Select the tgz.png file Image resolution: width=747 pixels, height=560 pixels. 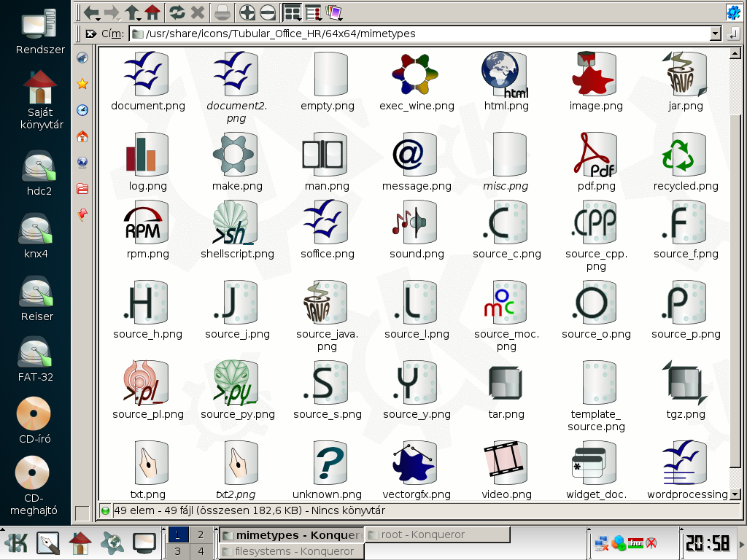point(686,390)
